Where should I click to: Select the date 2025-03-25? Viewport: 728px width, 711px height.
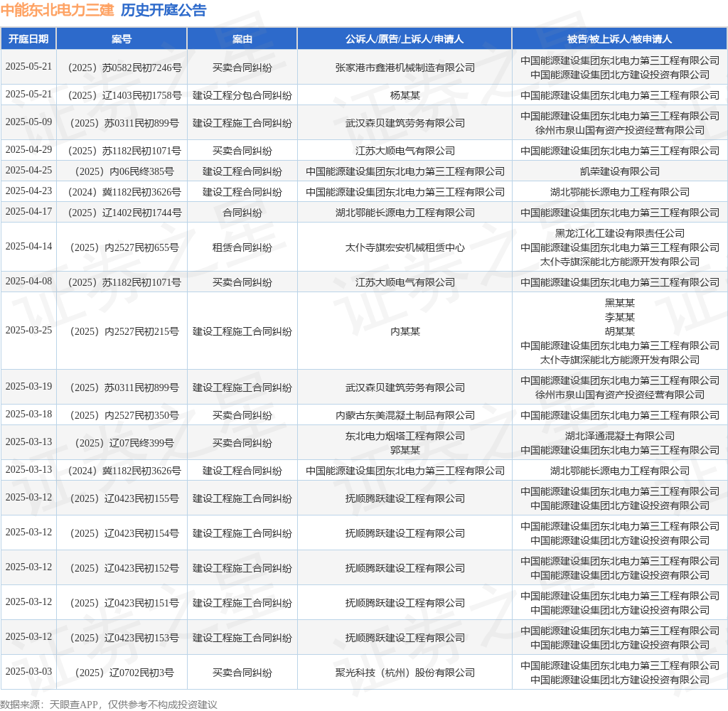click(x=28, y=330)
